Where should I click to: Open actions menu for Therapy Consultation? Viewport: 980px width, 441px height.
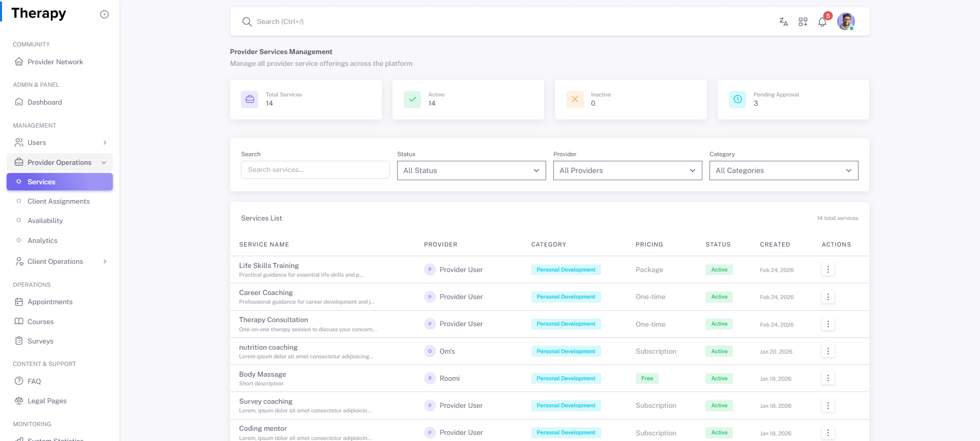[828, 324]
